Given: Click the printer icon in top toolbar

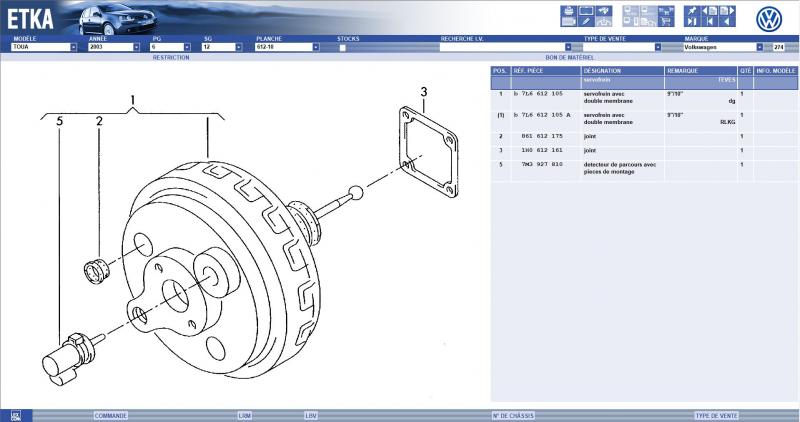Looking at the screenshot, I should click(x=570, y=10).
